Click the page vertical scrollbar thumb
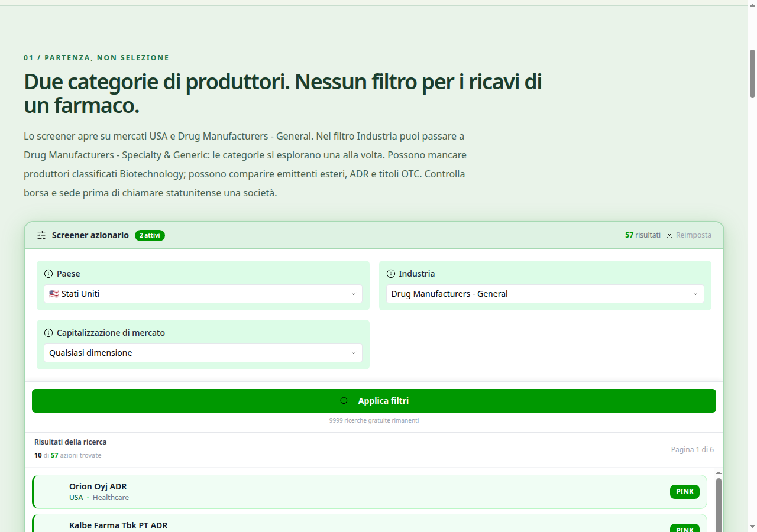 click(x=753, y=73)
